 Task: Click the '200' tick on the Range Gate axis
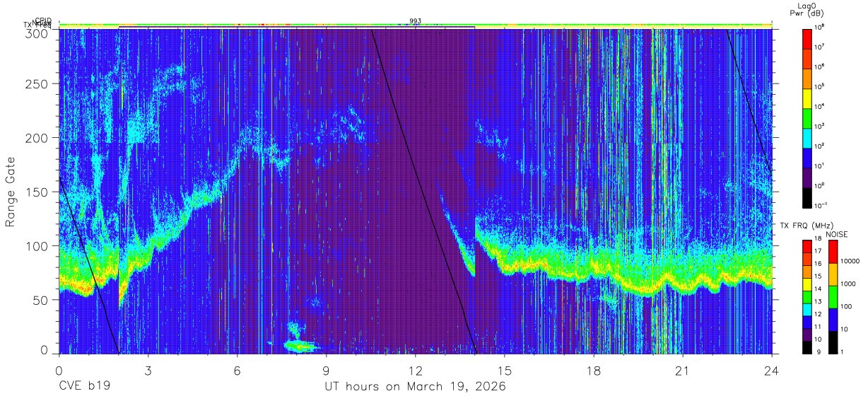click(x=36, y=138)
